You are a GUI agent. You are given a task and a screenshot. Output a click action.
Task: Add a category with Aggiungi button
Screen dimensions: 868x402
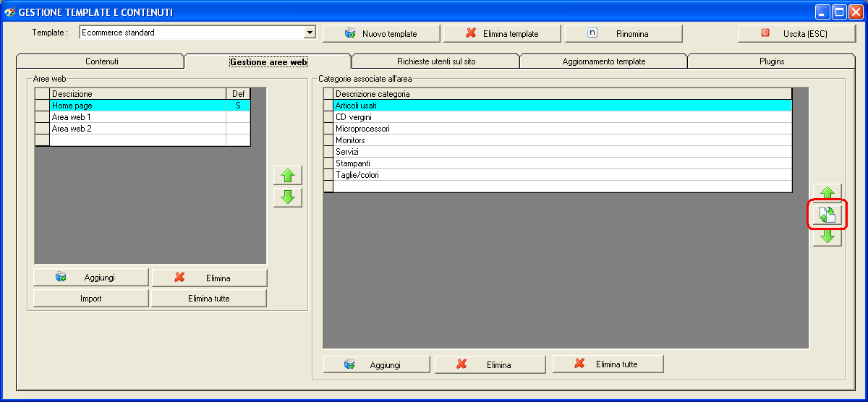click(x=376, y=364)
